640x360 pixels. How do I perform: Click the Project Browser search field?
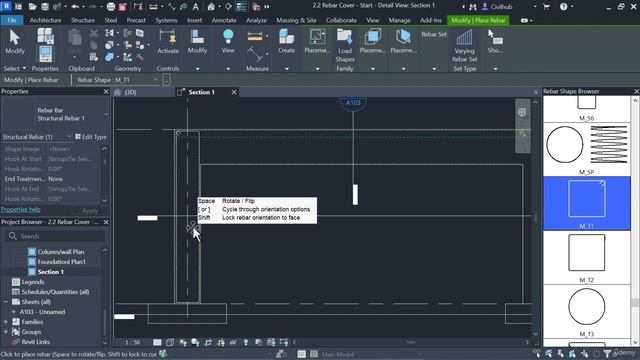coord(55,236)
